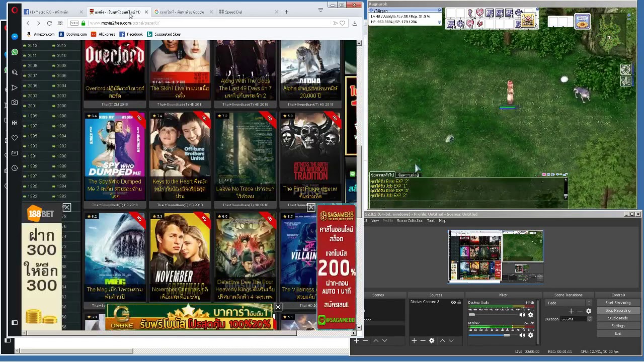Open Suggested Sites bookmark
This screenshot has height=362, width=644.
click(164, 34)
